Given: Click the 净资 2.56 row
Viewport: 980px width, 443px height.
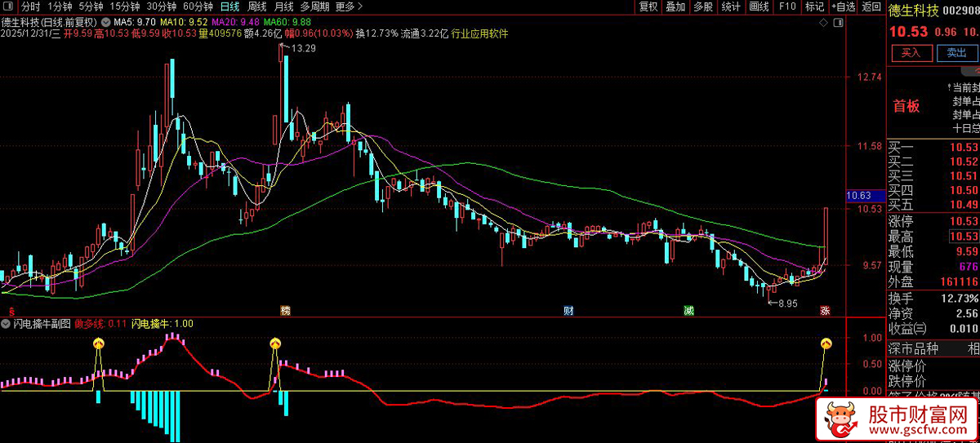Looking at the screenshot, I should coord(933,313).
